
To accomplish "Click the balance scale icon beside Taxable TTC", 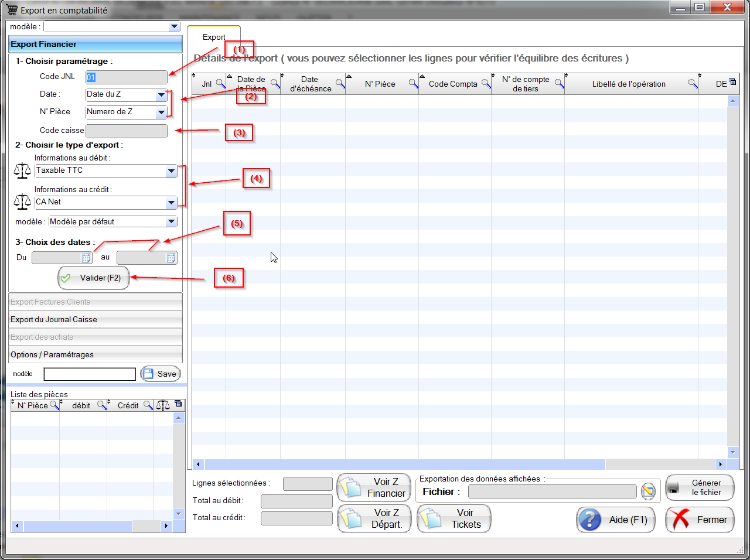I will tap(22, 170).
